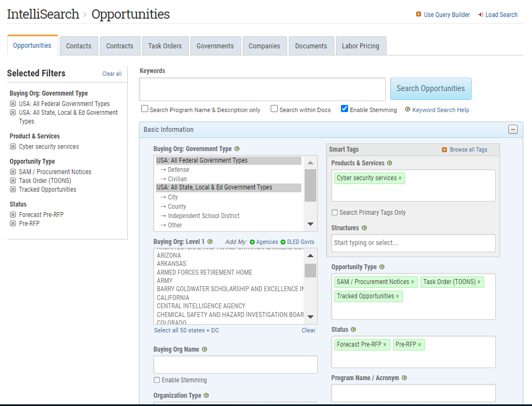Switch to the Contracts tab
The image size is (532, 406).
click(x=120, y=46)
